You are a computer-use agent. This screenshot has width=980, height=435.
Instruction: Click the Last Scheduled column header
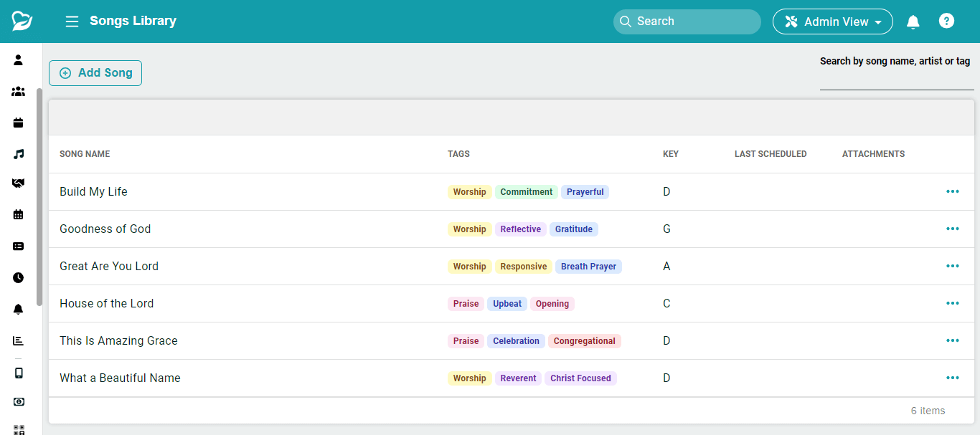770,154
